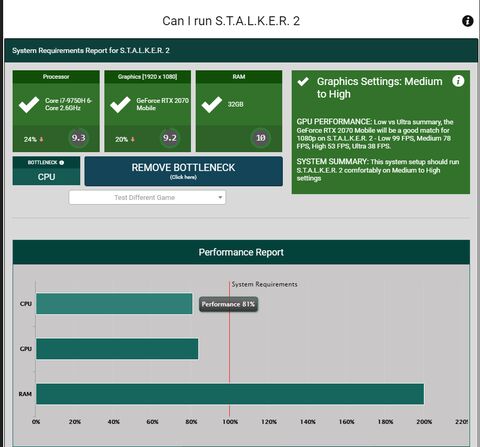Click the BOTTLENECK label text
The image size is (480, 447).
[x=43, y=163]
